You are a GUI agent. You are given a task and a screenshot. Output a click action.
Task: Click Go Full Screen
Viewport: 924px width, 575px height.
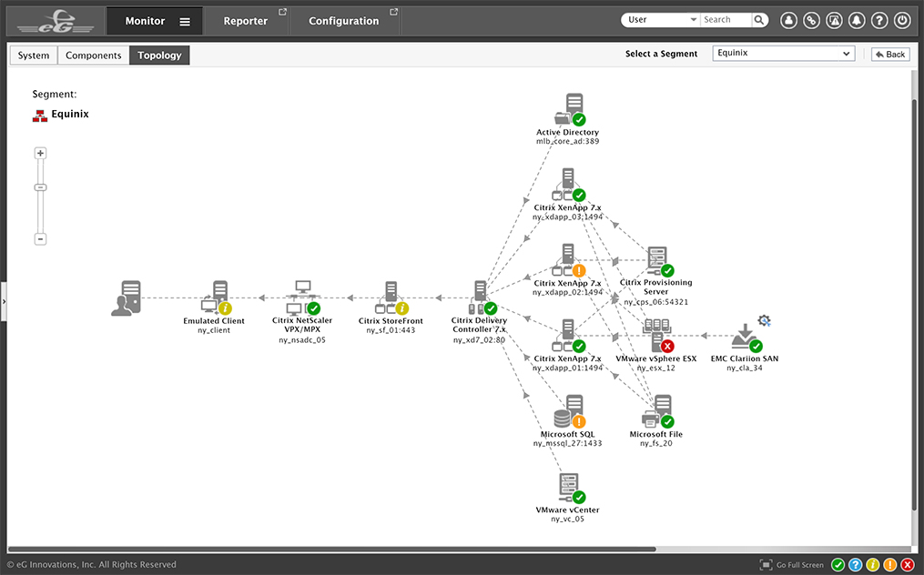pyautogui.click(x=791, y=565)
